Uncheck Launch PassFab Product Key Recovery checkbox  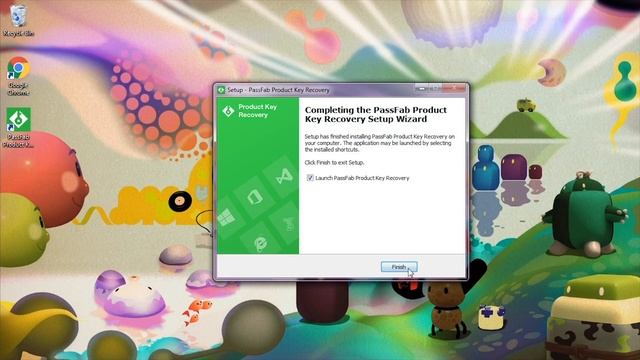point(310,178)
